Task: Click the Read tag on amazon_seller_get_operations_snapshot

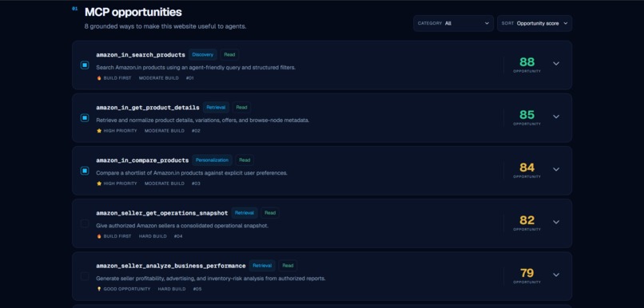Action: pos(270,213)
